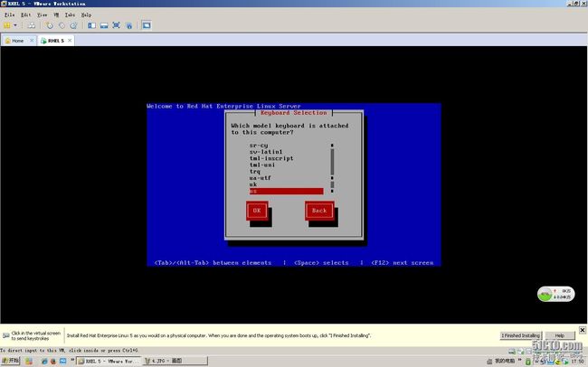
Task: Click the Unity mode toolbar icon
Action: [x=129, y=25]
